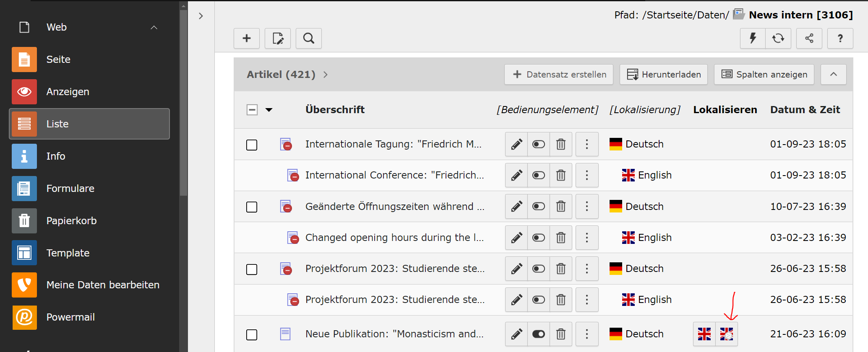Reload the list with refresh icon
The width and height of the screenshot is (868, 352).
pos(778,39)
